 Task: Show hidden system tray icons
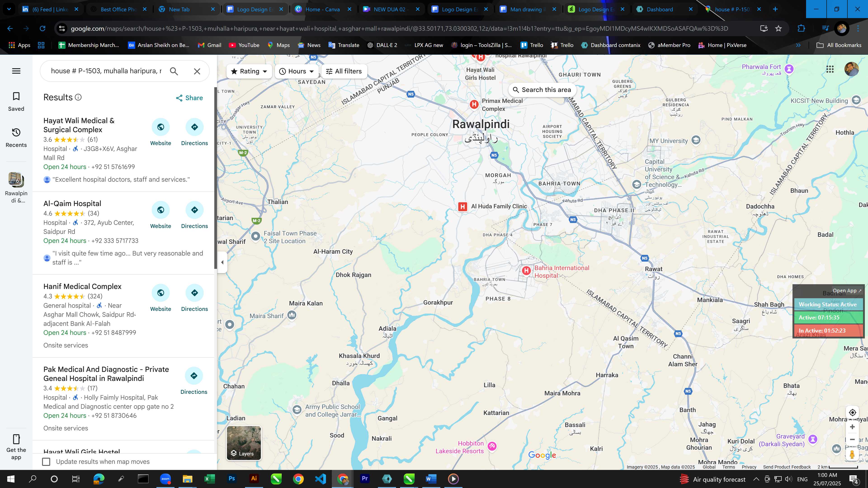pyautogui.click(x=756, y=479)
